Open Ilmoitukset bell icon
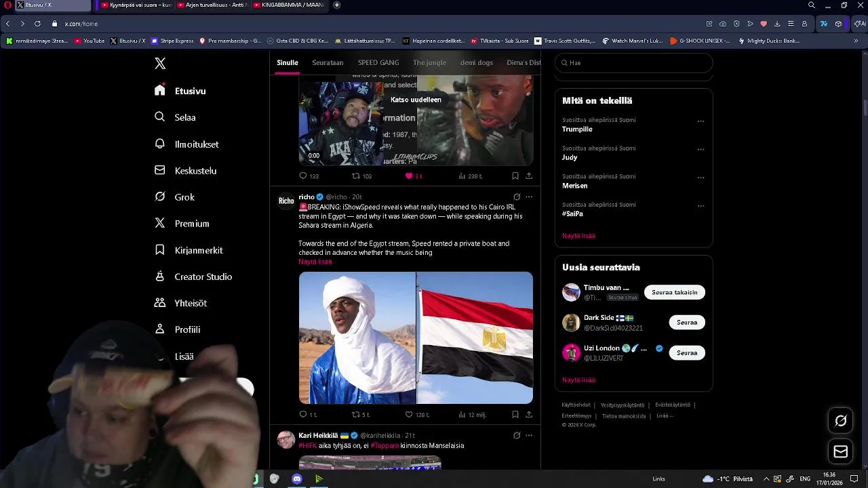The height and width of the screenshot is (488, 868). (160, 144)
